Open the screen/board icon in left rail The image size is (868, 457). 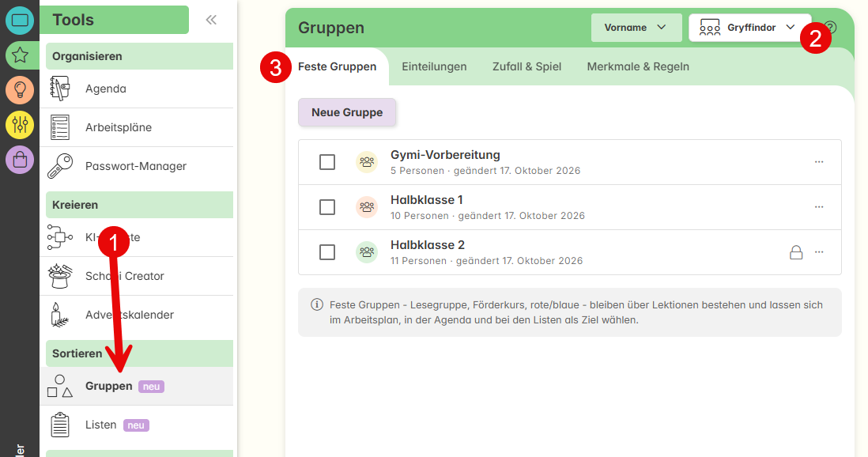(20, 21)
